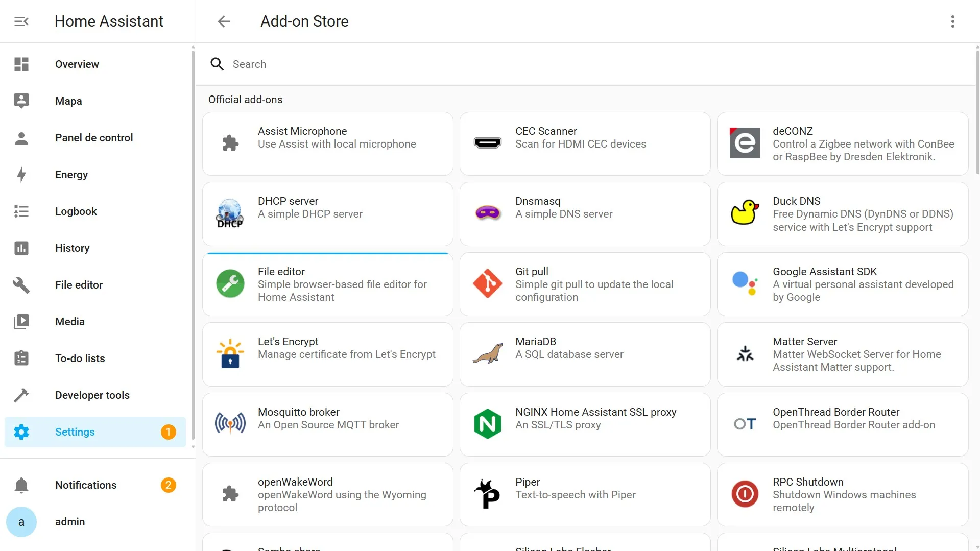Click the Logbook list icon
The width and height of the screenshot is (980, 551).
click(21, 211)
